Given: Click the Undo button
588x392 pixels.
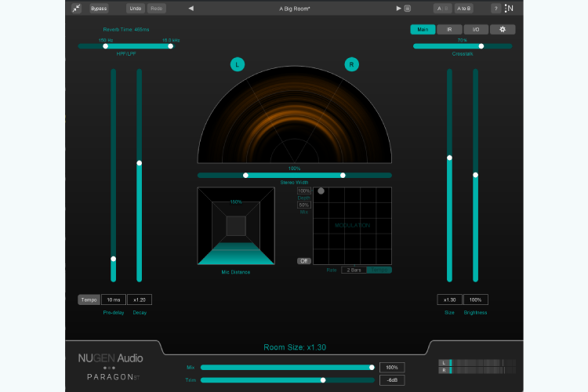Looking at the screenshot, I should (x=136, y=9).
